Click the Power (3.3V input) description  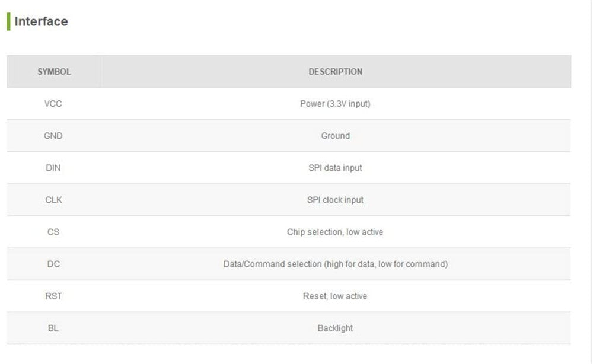point(335,104)
